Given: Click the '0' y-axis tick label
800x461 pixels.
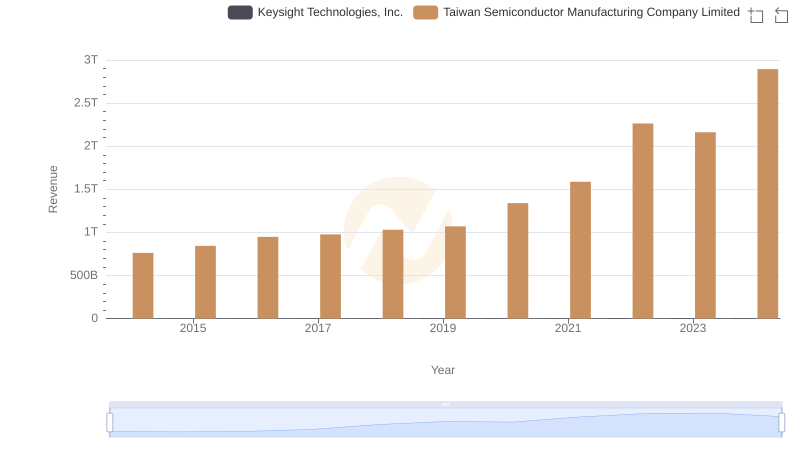Looking at the screenshot, I should click(94, 318).
